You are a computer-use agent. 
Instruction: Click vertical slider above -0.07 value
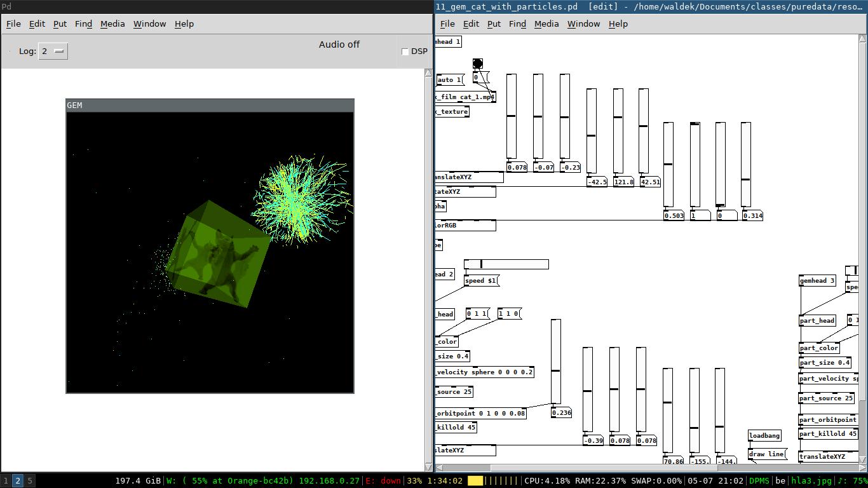[x=538, y=116]
